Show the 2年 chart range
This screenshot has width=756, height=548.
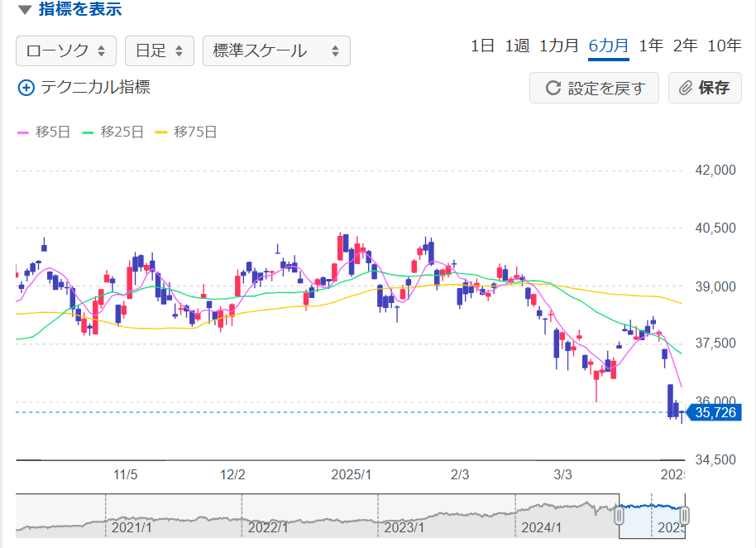[x=685, y=46]
